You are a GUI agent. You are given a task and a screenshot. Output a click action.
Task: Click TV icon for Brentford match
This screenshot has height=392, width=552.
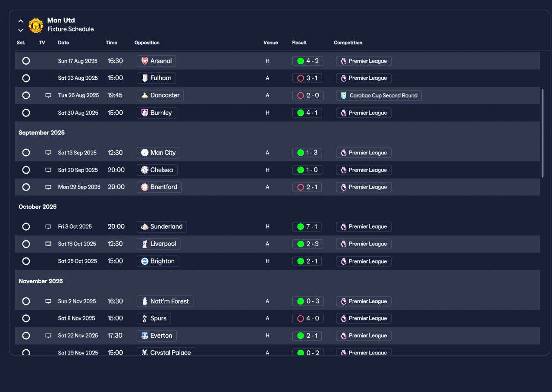(48, 187)
